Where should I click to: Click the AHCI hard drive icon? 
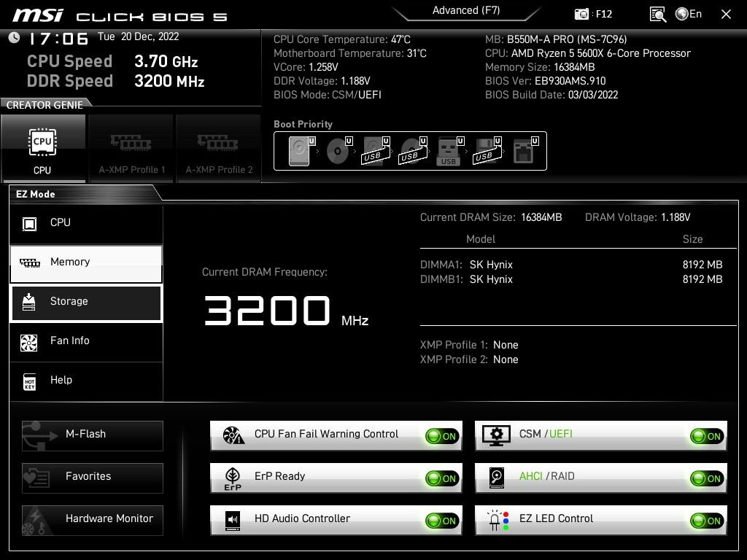point(497,478)
